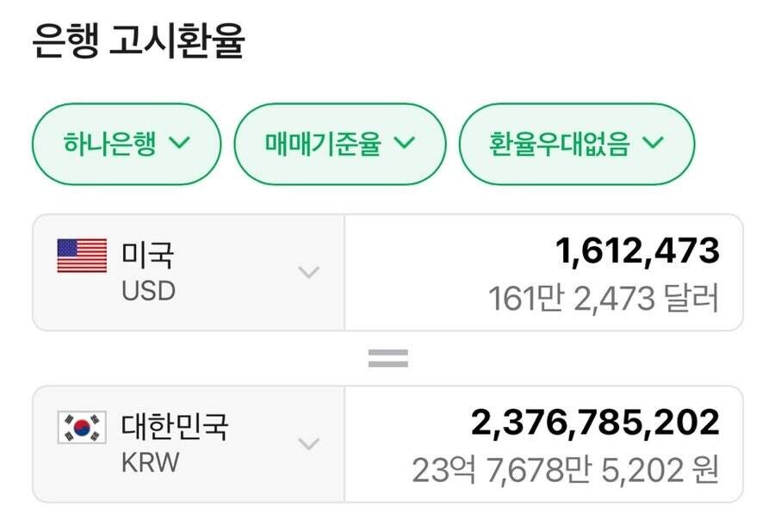Click the equals sign between currencies

click(x=387, y=359)
